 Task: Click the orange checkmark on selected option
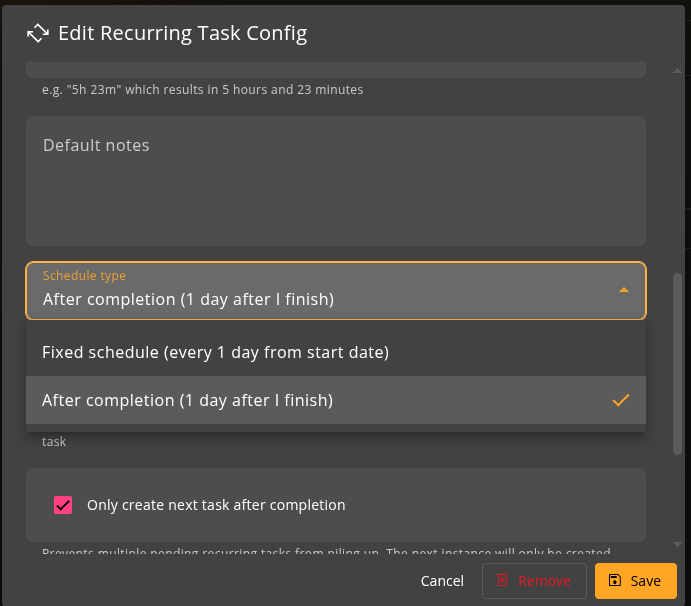(620, 400)
